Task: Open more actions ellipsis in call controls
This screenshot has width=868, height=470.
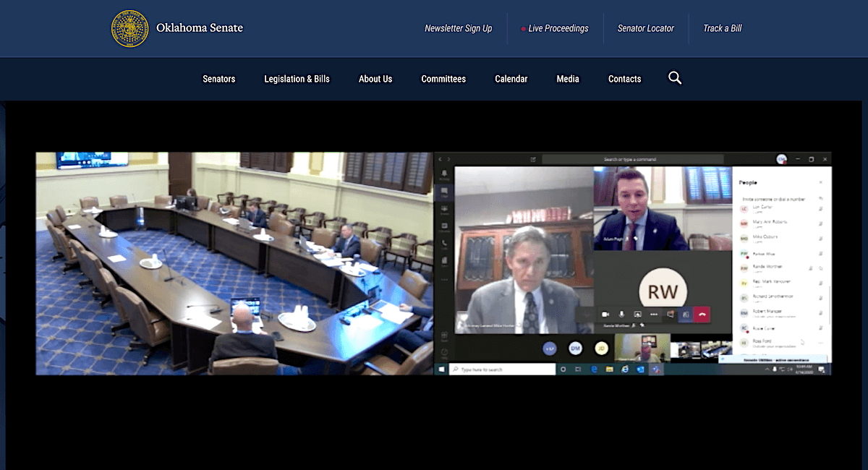Action: tap(654, 315)
